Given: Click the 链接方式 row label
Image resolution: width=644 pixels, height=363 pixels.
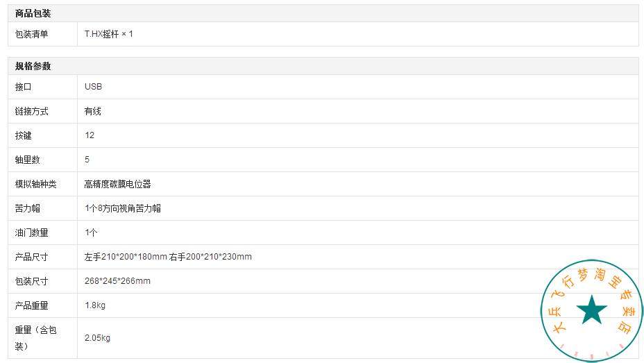Looking at the screenshot, I should coord(32,111).
